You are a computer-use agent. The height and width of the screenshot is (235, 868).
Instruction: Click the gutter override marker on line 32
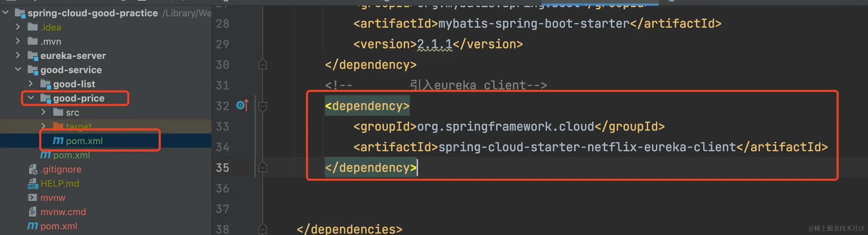tap(243, 105)
